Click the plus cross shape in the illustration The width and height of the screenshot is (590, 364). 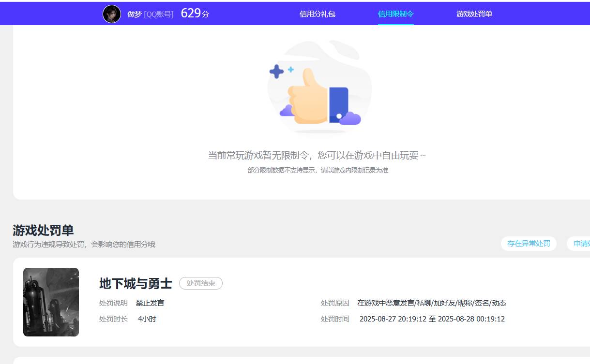277,72
